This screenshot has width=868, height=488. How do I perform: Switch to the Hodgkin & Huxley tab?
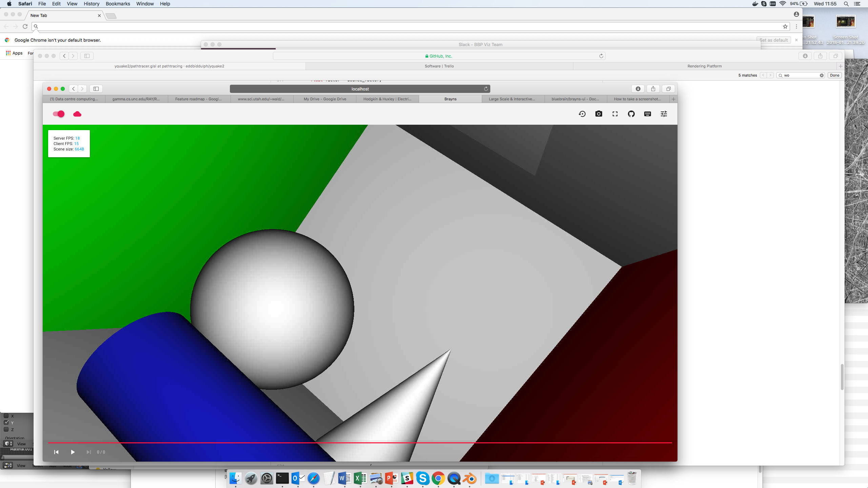coord(387,99)
